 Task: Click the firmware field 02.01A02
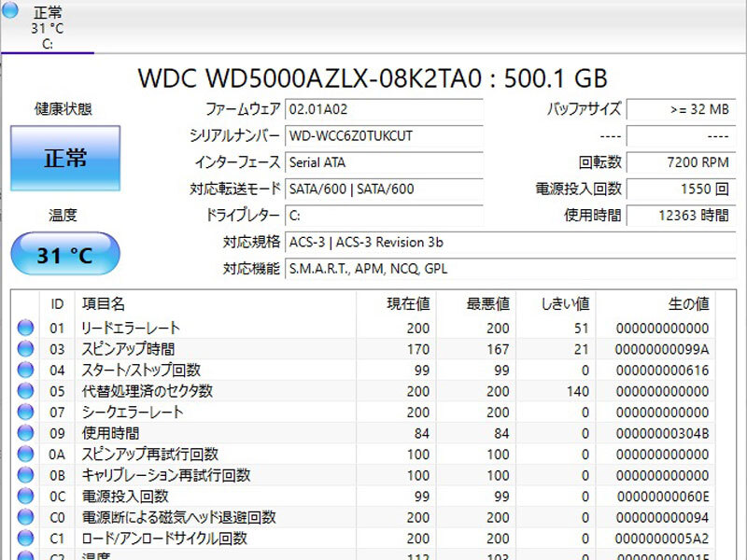point(384,109)
